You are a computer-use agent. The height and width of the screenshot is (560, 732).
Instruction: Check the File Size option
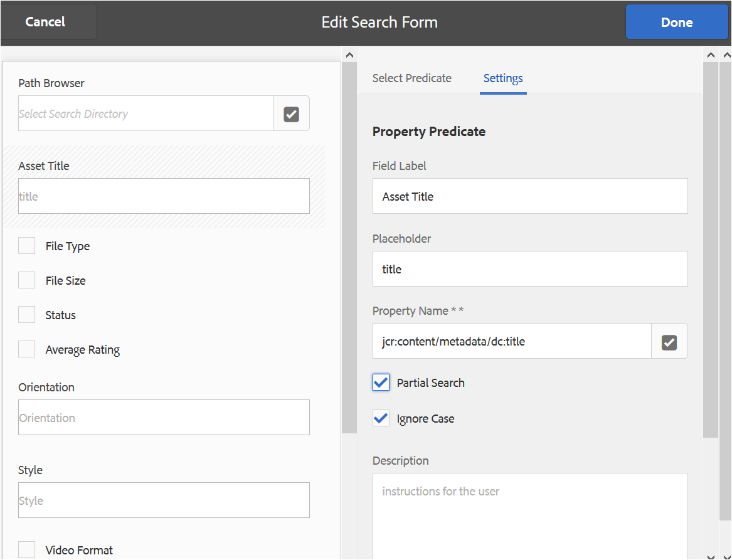coord(27,280)
